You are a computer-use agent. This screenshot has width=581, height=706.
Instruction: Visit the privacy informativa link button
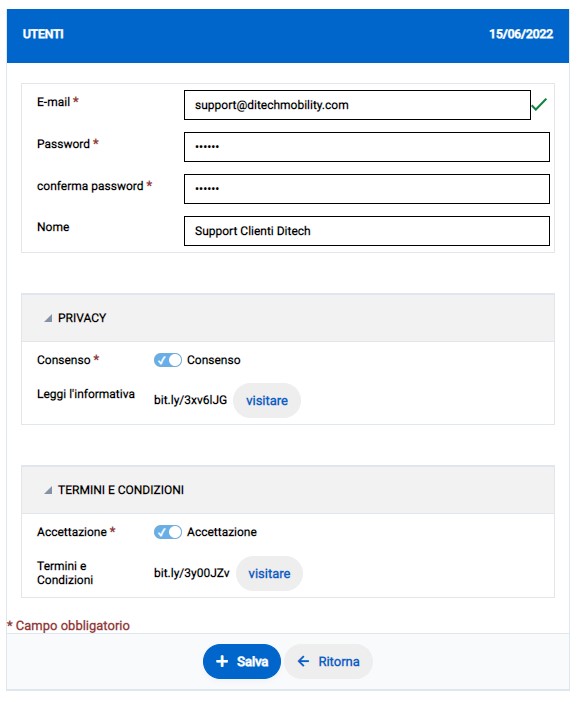tap(267, 400)
